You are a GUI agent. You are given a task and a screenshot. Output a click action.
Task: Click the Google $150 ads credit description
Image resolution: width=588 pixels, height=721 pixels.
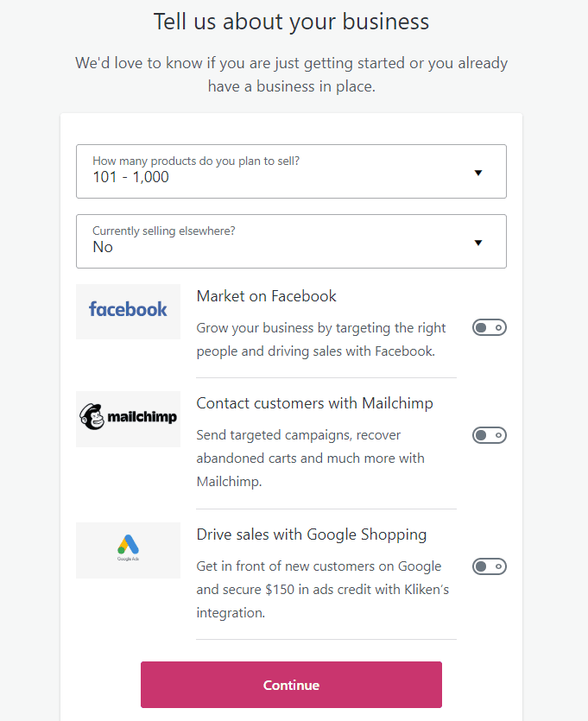click(322, 589)
